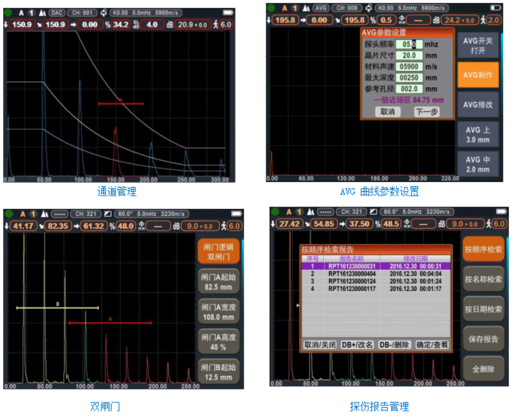Click the angle probe icon before 60.0° in the 双闸门 screen
Screen dimensions: 520x420
[x=108, y=214]
